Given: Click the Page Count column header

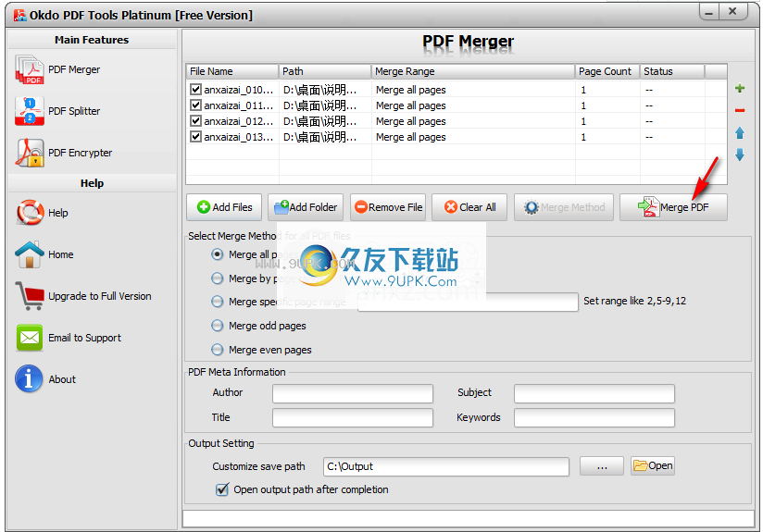Looking at the screenshot, I should [x=607, y=71].
